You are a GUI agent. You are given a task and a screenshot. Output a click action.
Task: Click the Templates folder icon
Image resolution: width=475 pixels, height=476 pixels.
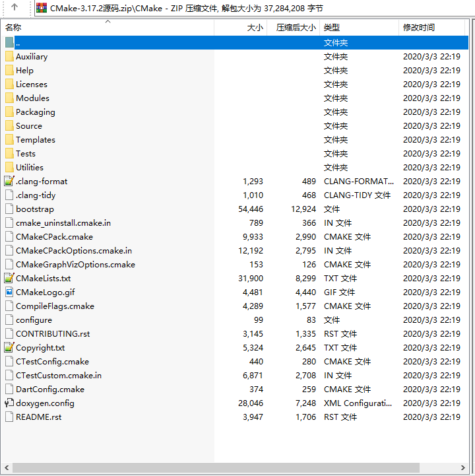click(9, 140)
